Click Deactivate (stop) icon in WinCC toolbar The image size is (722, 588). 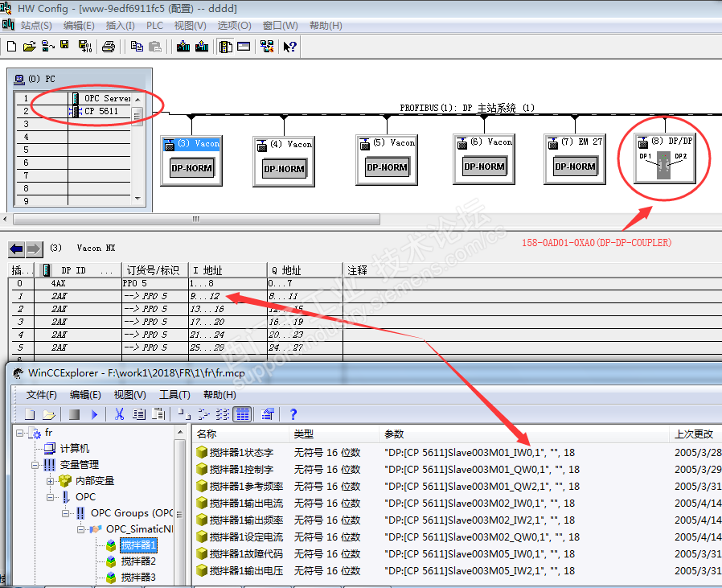pos(74,414)
